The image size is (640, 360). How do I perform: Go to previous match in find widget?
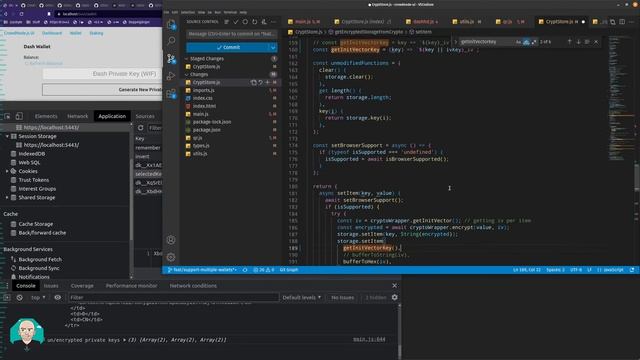[x=569, y=42]
